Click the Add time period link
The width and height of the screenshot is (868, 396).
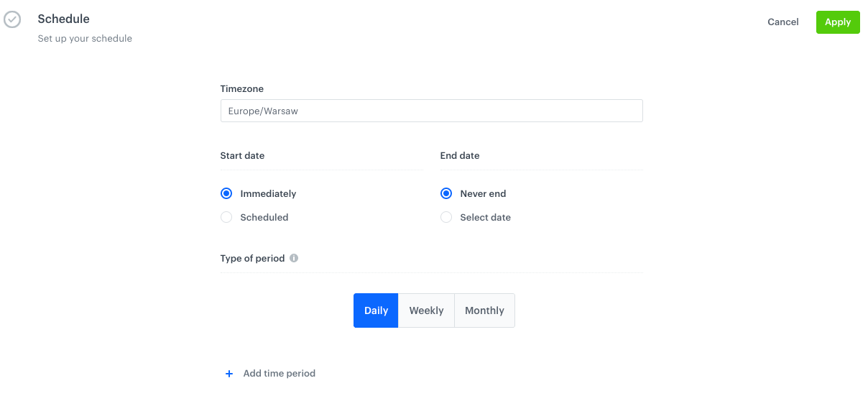279,374
